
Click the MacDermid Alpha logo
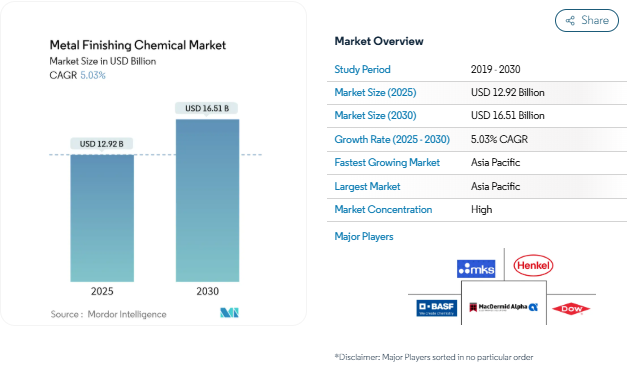(x=503, y=307)
